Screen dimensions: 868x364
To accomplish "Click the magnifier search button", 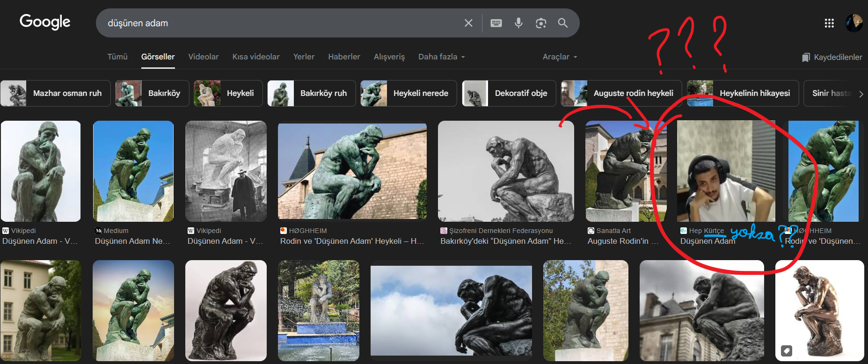I will 563,23.
